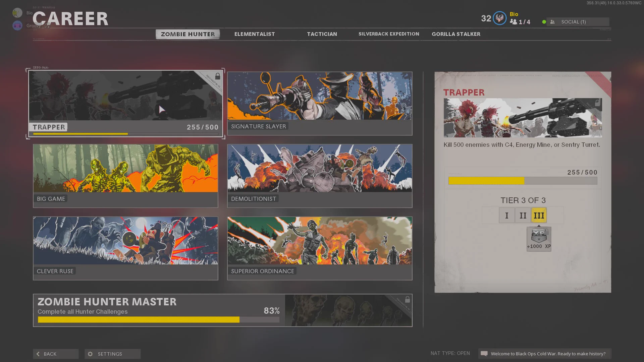
Task: Click the green online status dot
Action: pos(544,22)
